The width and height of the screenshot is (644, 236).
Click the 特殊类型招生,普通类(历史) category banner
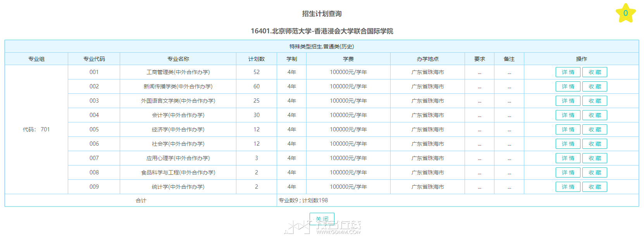point(322,47)
